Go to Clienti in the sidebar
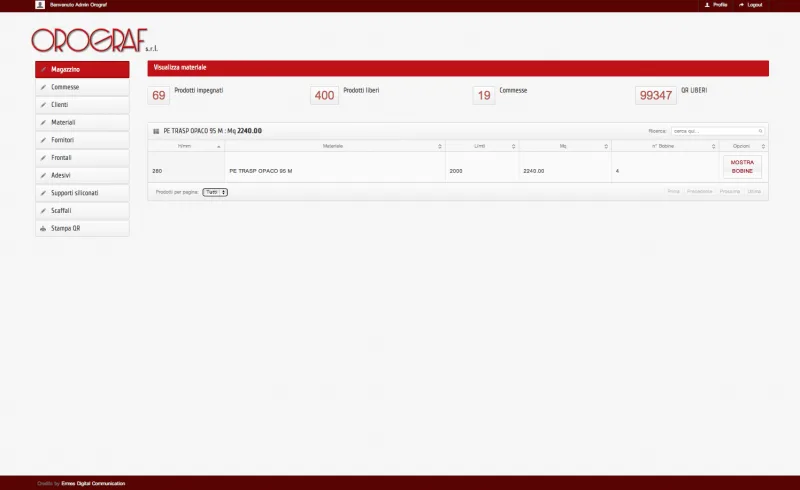 82,105
